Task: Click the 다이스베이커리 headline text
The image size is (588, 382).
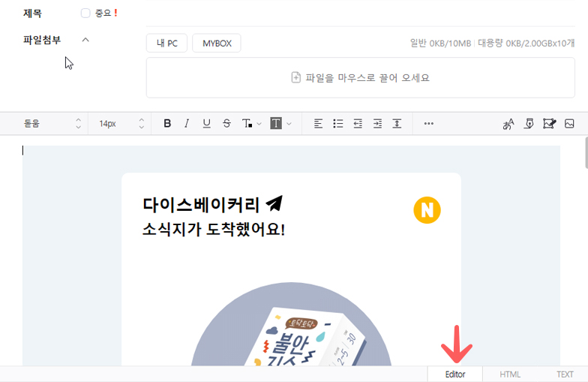Action: coord(201,205)
